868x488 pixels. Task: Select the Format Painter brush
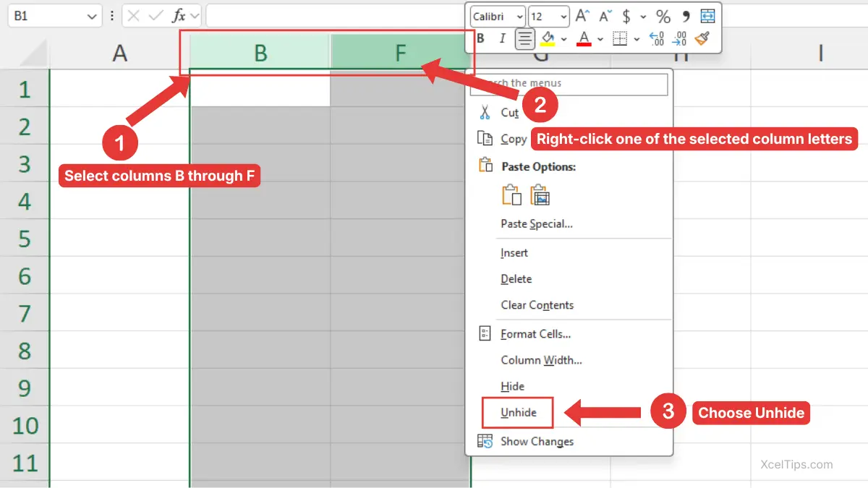point(701,38)
